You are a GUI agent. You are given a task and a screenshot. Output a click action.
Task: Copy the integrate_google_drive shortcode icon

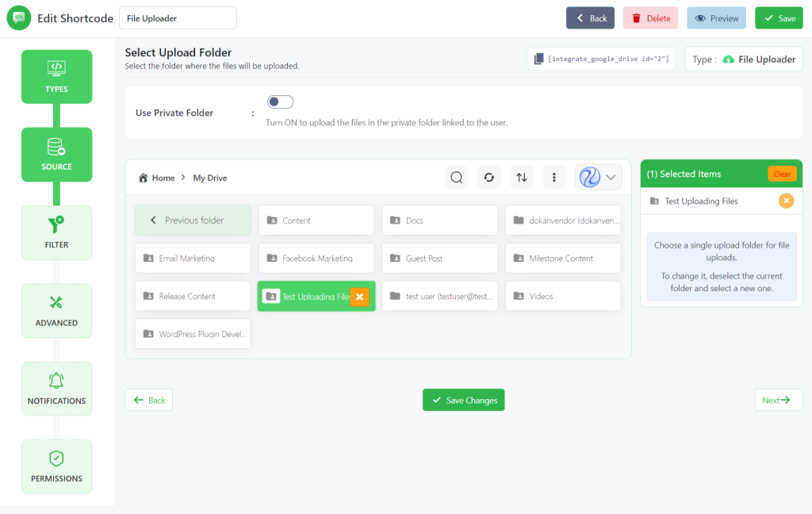pos(538,59)
